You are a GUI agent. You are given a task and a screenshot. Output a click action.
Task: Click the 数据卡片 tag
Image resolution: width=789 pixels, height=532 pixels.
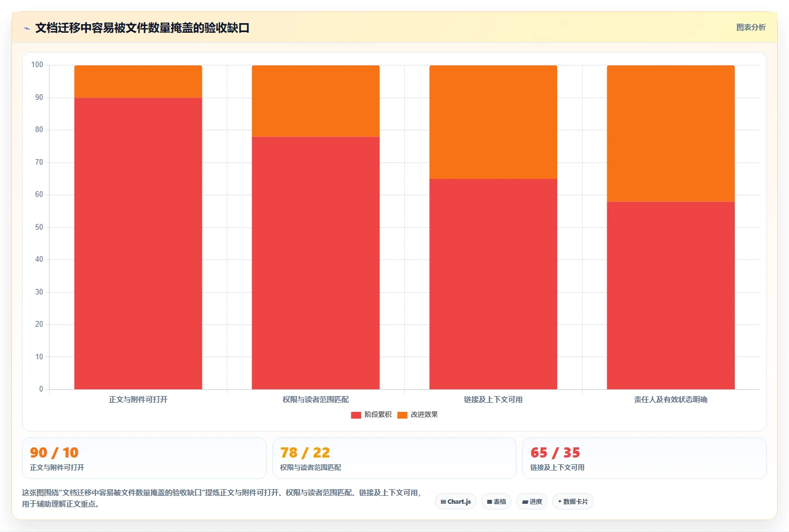573,502
